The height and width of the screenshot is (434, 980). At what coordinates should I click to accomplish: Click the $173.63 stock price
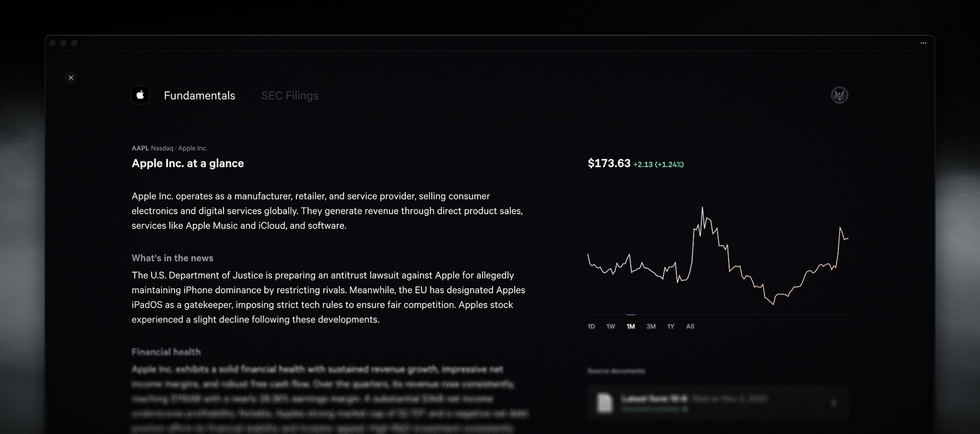click(x=609, y=164)
